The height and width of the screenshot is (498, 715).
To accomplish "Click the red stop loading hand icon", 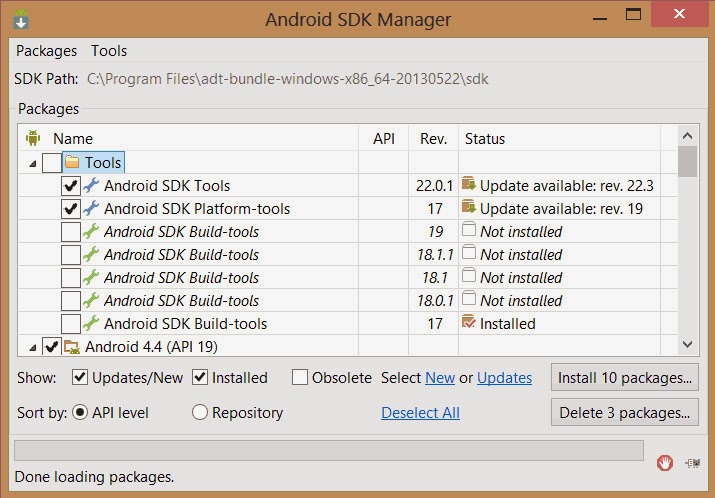I will click(664, 462).
